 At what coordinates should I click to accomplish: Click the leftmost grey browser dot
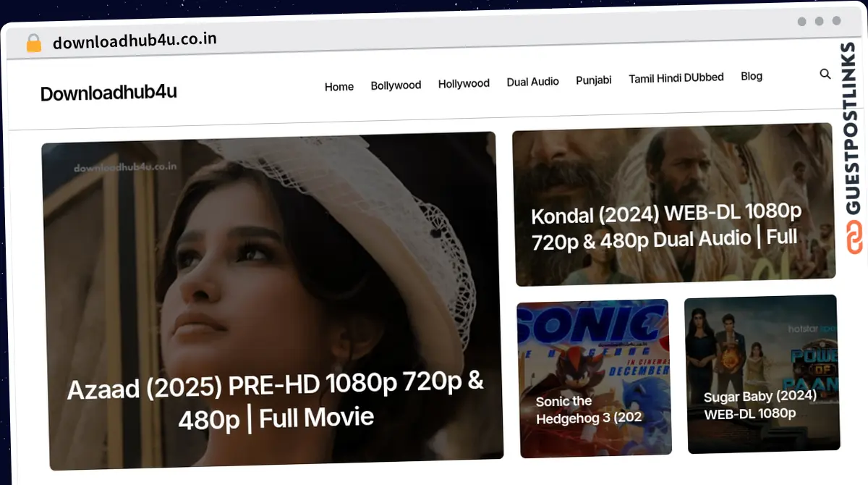tap(801, 22)
